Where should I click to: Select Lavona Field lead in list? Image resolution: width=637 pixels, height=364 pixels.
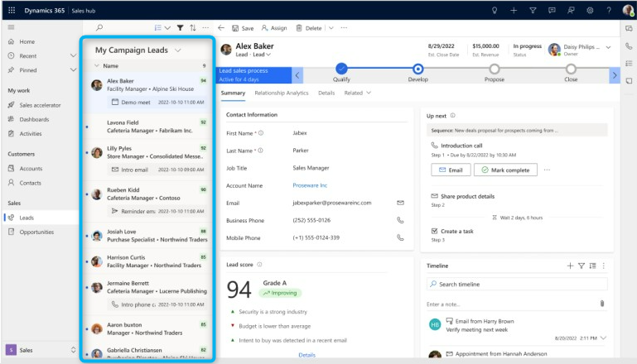click(148, 127)
